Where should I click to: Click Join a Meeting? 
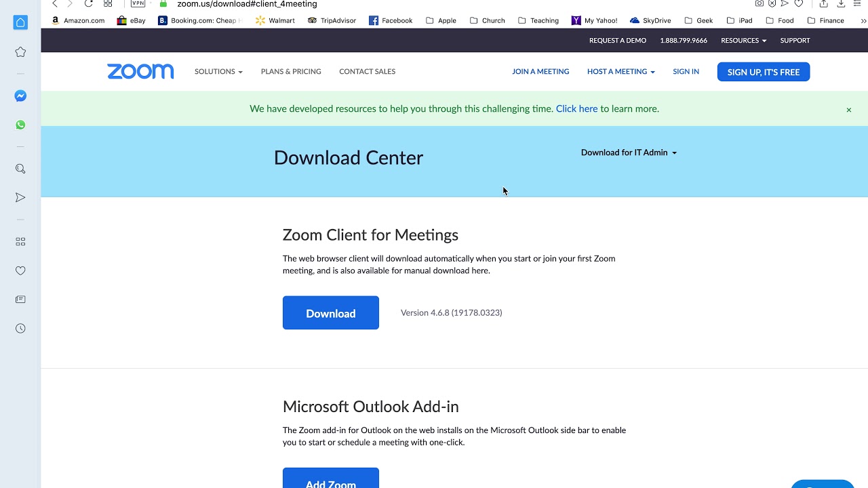point(540,72)
